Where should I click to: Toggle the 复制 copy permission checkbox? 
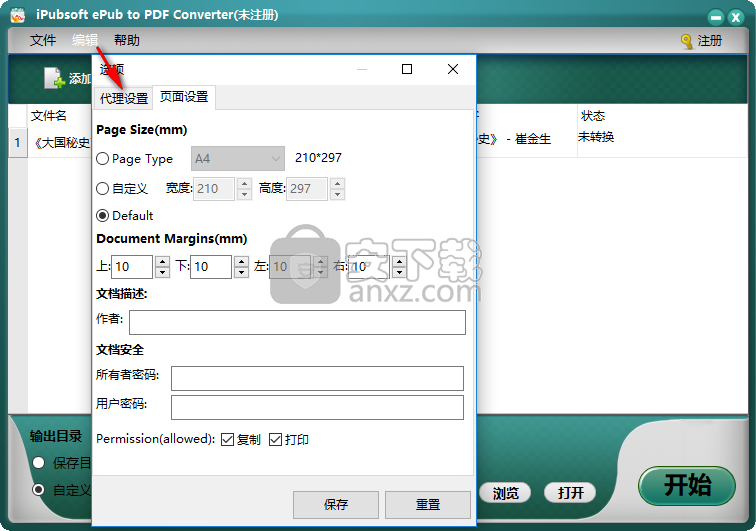(x=228, y=439)
